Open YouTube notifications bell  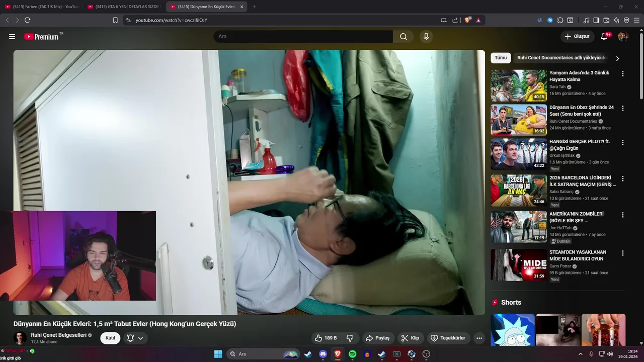tap(605, 37)
